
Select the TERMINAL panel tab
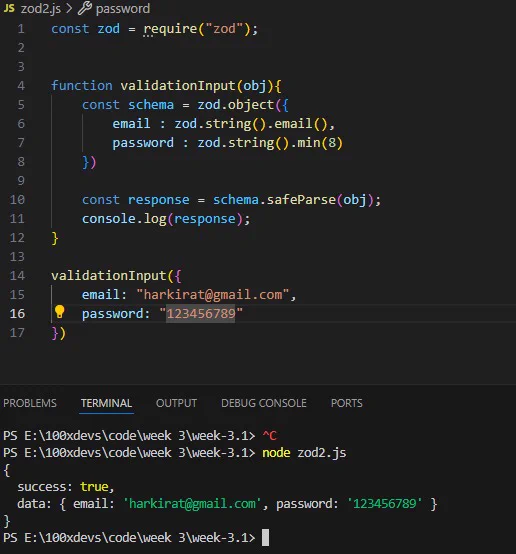click(106, 403)
